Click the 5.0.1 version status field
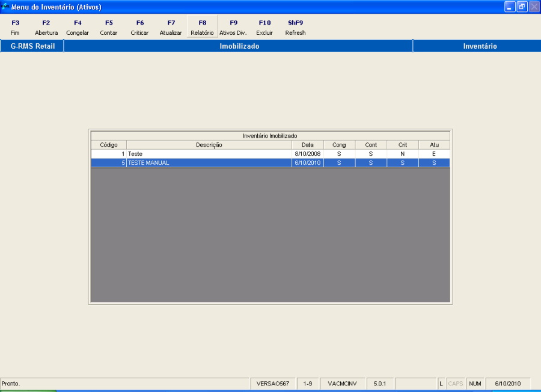 [380, 384]
